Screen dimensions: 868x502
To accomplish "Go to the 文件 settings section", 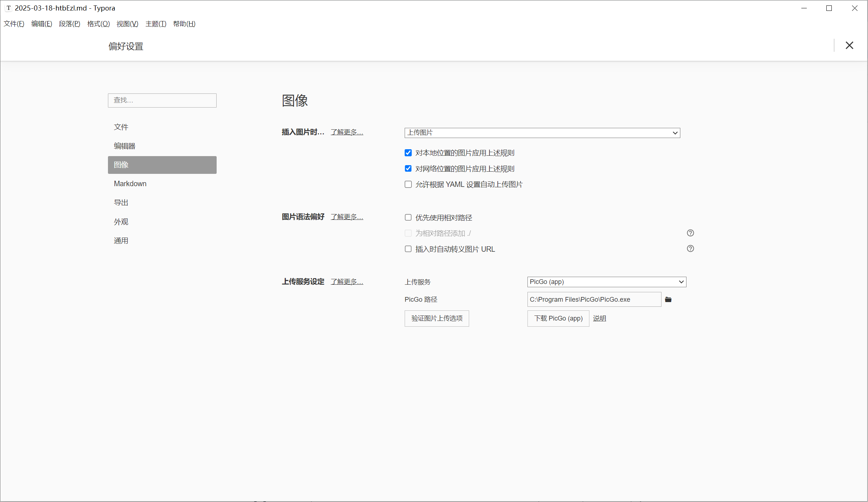I will click(x=162, y=127).
